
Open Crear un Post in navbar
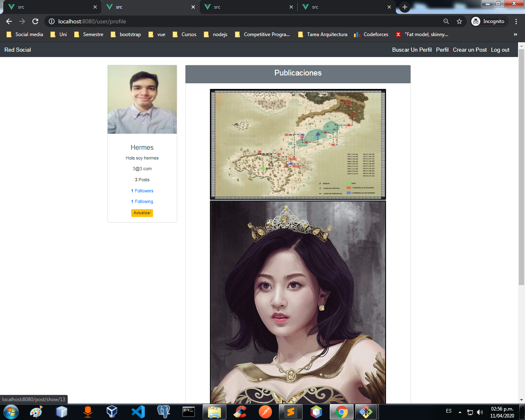click(470, 50)
